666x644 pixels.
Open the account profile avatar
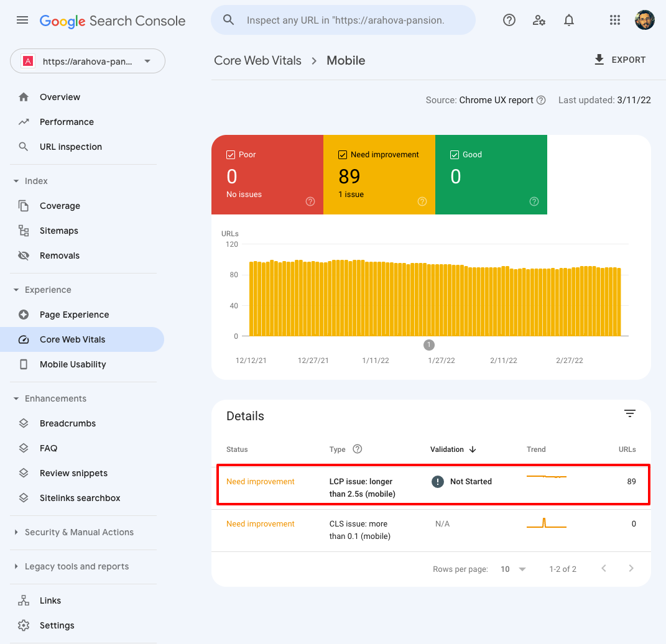click(644, 20)
